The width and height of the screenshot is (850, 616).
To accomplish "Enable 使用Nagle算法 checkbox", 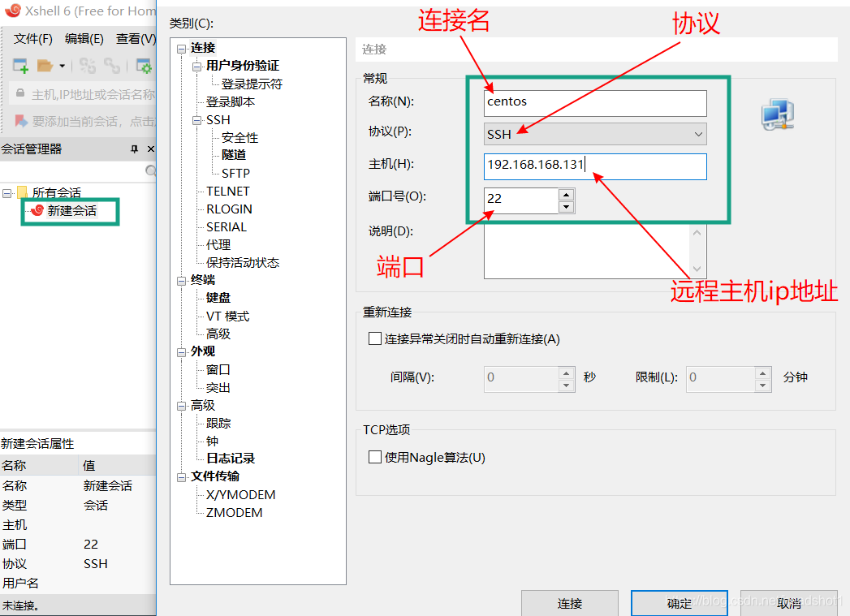I will click(x=374, y=457).
